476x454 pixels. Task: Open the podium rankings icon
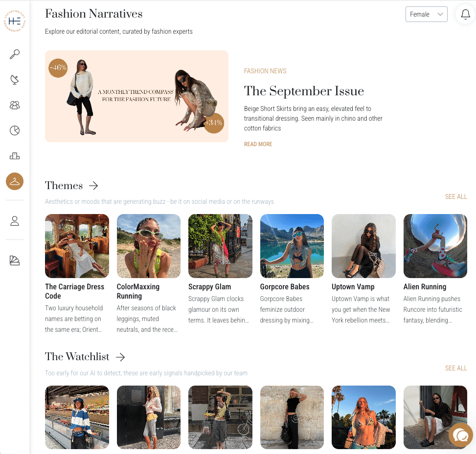[x=15, y=156]
